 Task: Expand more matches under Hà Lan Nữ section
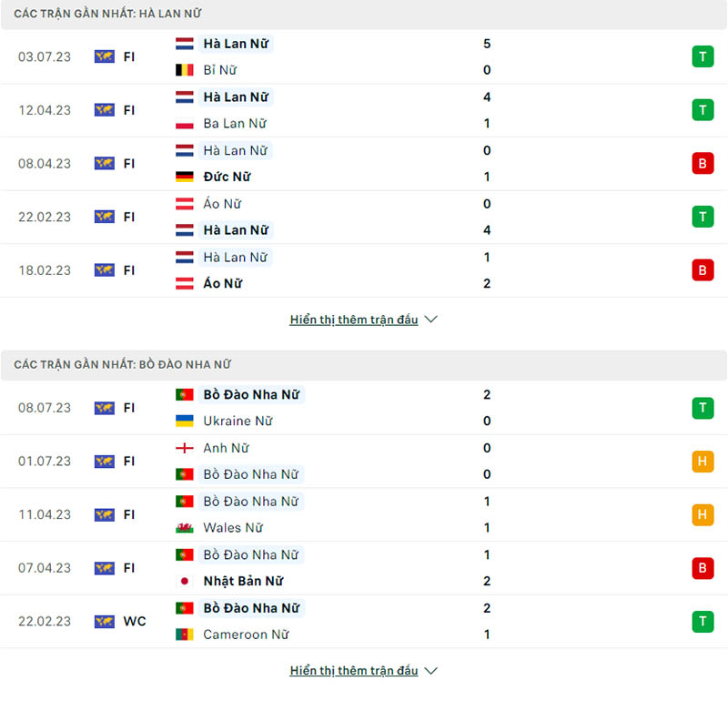tap(354, 320)
